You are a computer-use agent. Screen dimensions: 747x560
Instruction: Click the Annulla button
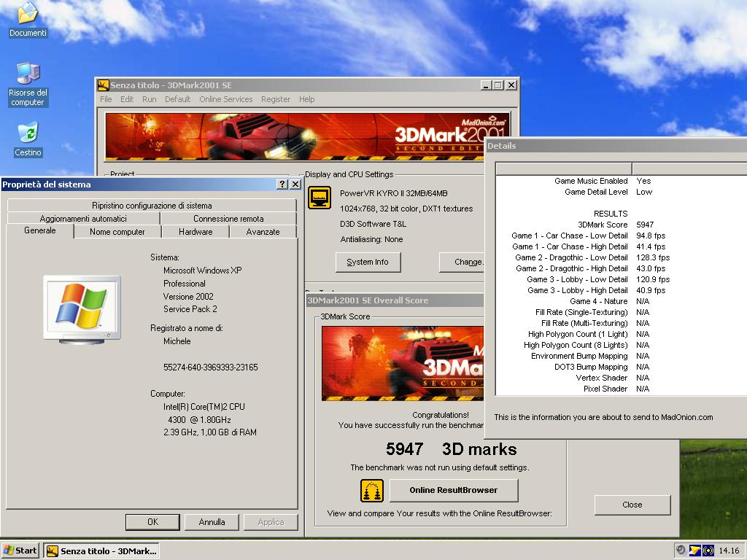point(212,522)
